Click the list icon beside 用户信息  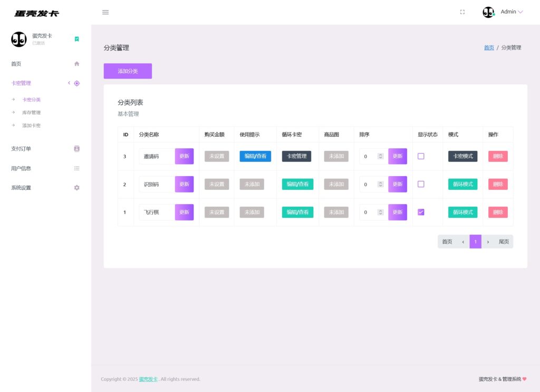(77, 168)
